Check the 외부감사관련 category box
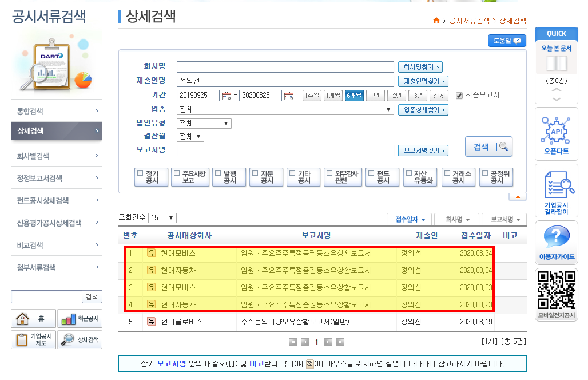The height and width of the screenshot is (380, 588). [x=329, y=173]
